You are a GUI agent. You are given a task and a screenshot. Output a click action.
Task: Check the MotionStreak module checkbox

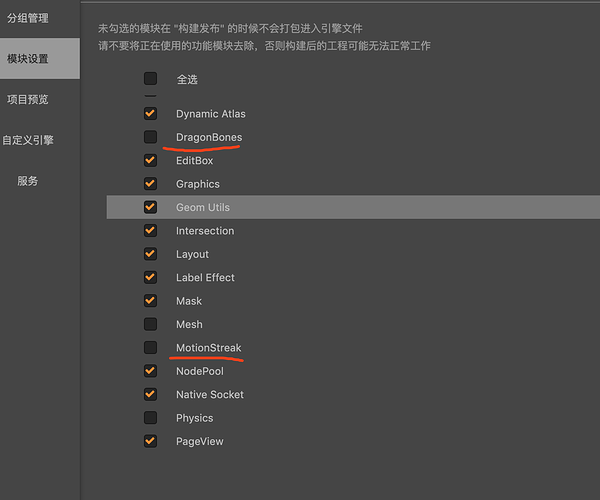(150, 348)
